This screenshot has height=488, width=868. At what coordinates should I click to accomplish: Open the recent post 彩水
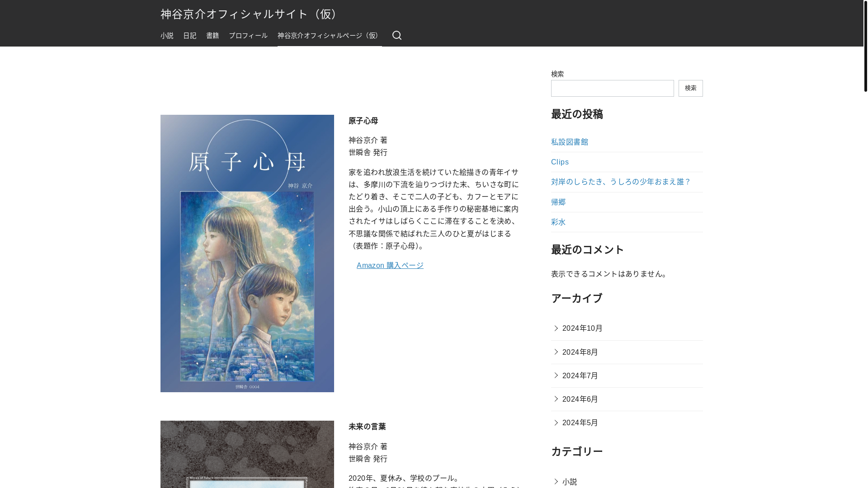tap(558, 222)
